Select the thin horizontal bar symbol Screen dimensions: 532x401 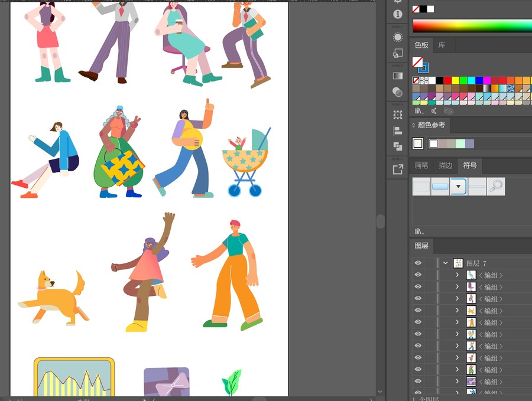click(x=477, y=187)
